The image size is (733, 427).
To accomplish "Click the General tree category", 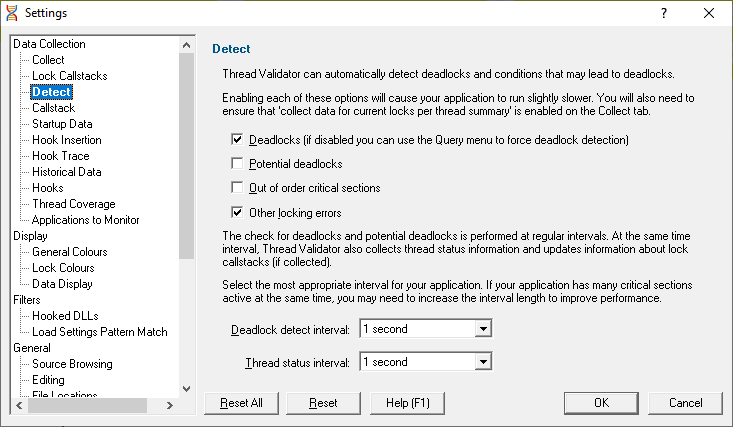I will (x=32, y=347).
